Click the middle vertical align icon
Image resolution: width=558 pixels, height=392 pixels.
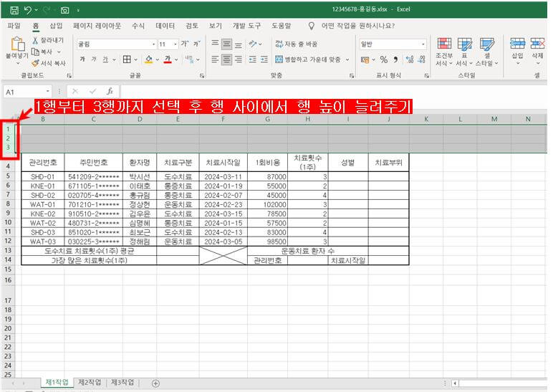coord(226,44)
